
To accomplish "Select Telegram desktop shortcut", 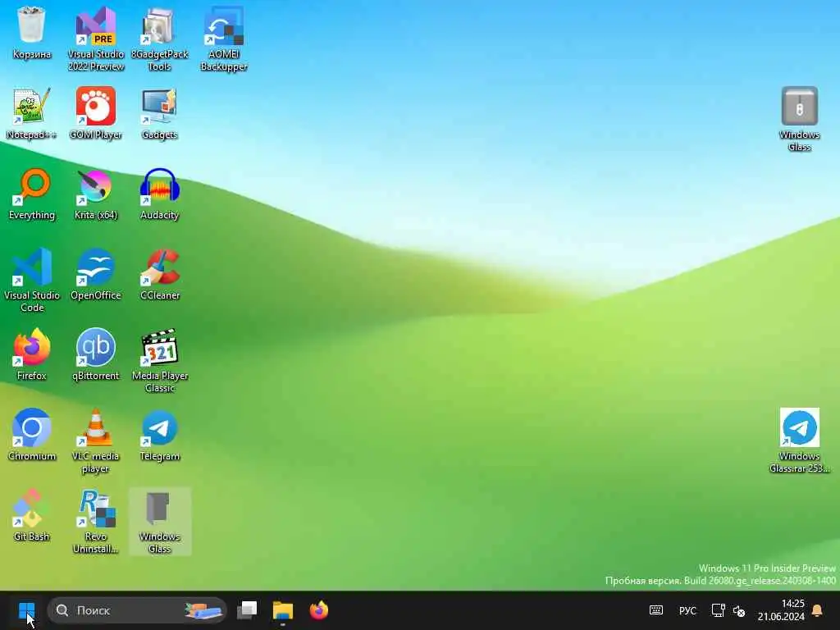I will click(160, 435).
